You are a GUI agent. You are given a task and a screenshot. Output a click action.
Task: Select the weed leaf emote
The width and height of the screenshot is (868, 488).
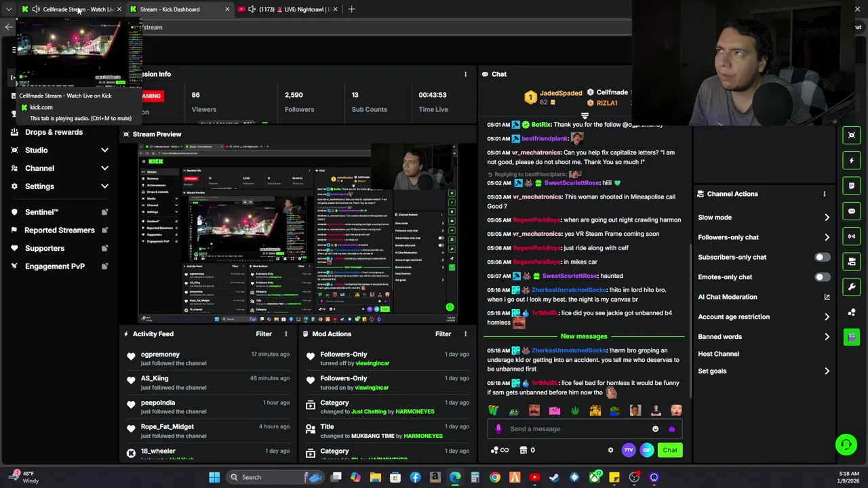(575, 410)
